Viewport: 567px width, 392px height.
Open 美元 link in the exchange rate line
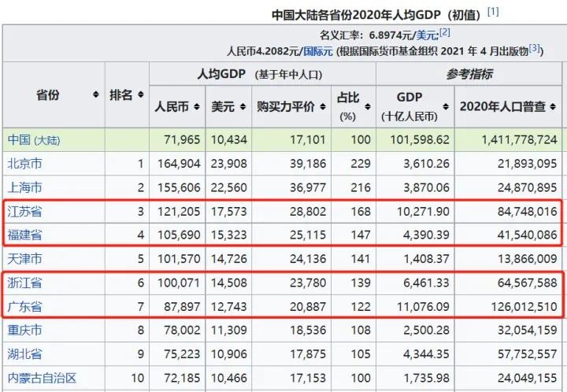427,35
